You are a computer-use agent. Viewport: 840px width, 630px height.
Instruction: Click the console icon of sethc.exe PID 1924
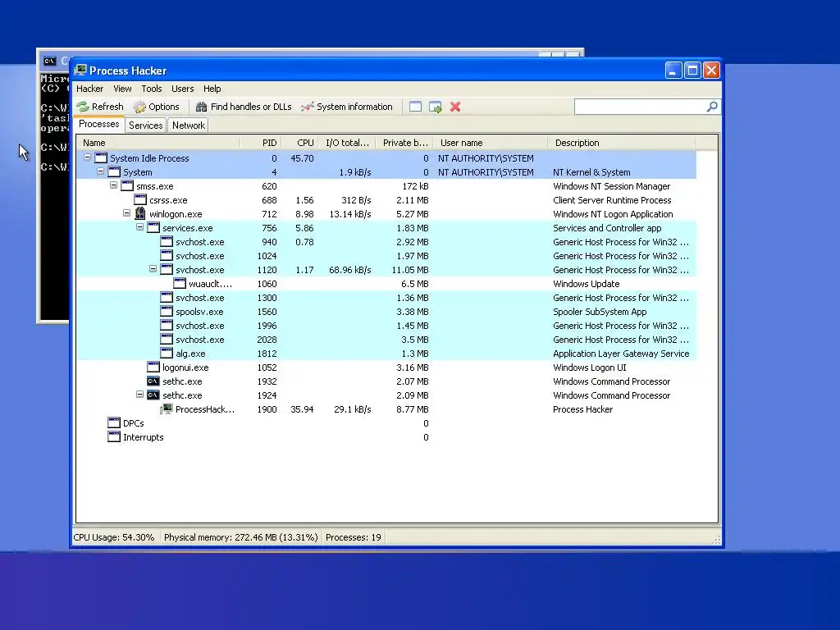(x=153, y=395)
